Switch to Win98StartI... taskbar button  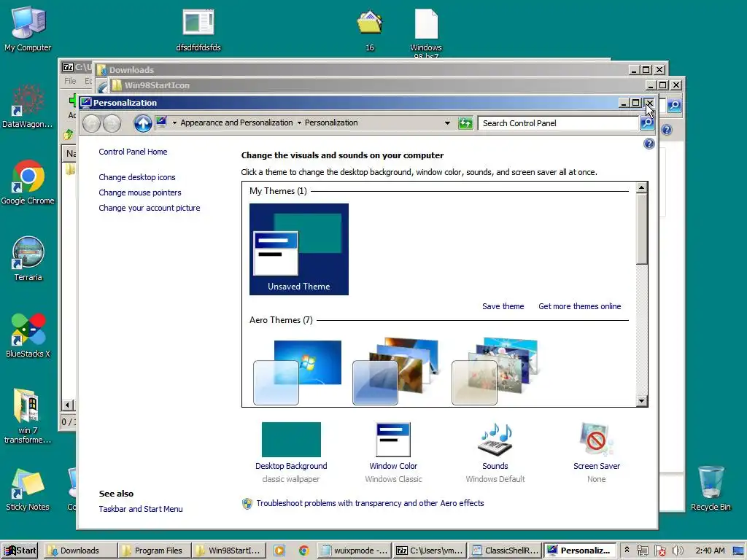[x=228, y=551]
